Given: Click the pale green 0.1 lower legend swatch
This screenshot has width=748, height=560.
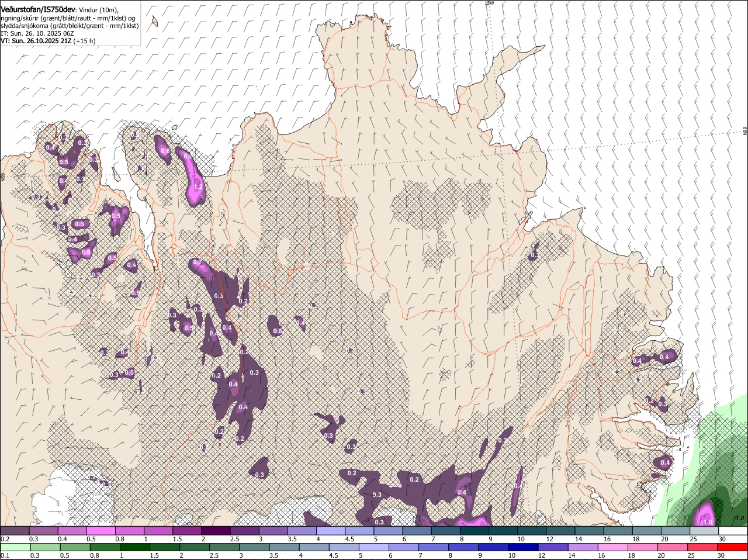Looking at the screenshot, I should point(15,547).
